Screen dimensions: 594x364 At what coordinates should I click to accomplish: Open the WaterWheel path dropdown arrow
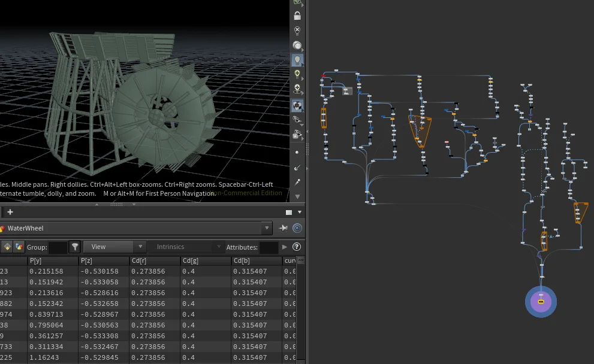pyautogui.click(x=267, y=227)
